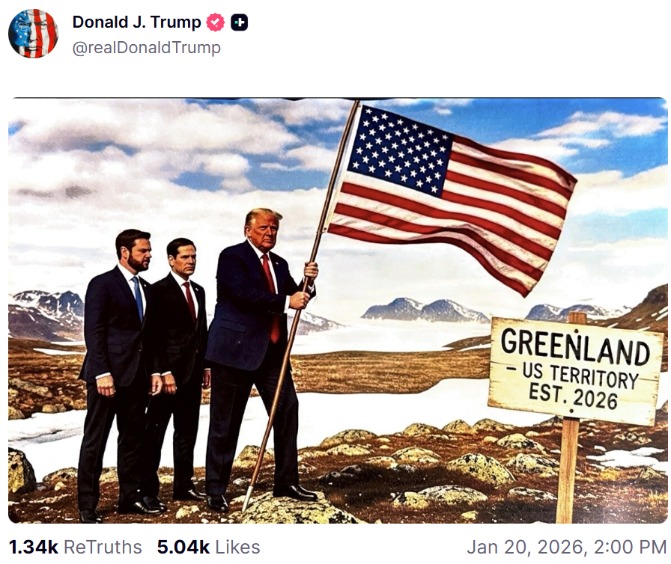Click the ReTruths label text
The width and height of the screenshot is (671, 564).
pyautogui.click(x=103, y=547)
